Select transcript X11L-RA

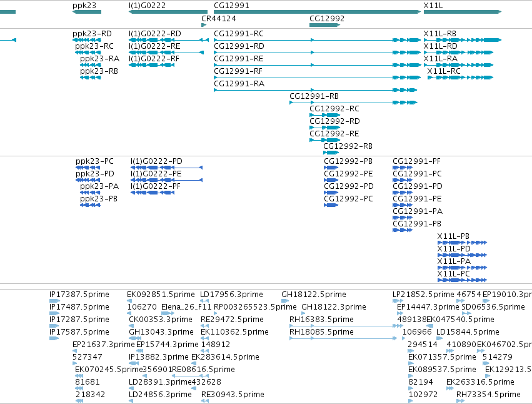[458, 65]
